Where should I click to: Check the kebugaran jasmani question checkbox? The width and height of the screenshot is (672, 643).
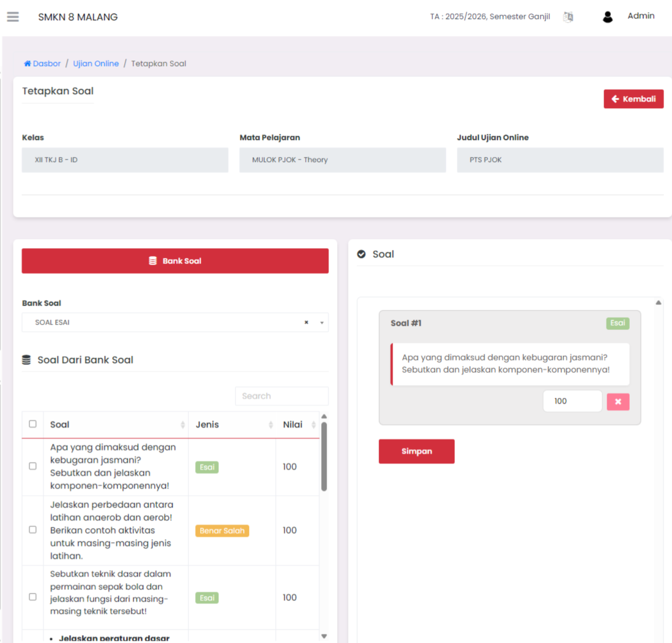pos(33,466)
